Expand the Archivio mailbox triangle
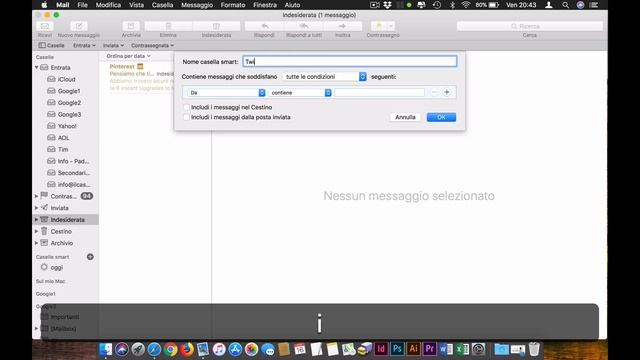 pyautogui.click(x=36, y=243)
